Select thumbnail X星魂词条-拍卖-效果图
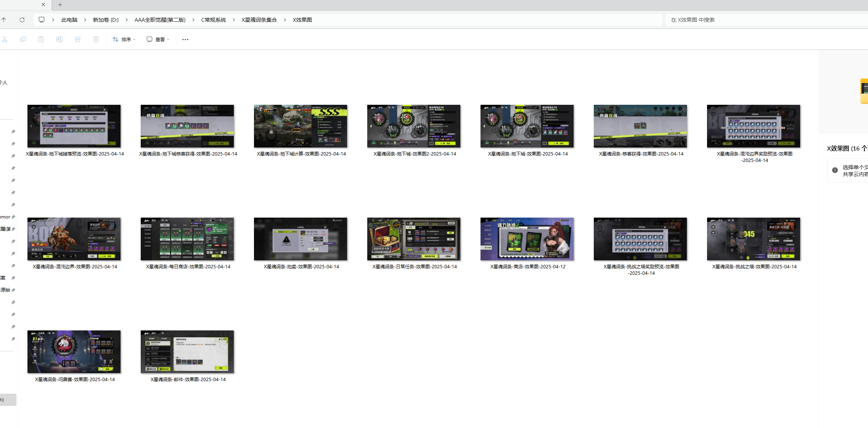The height and width of the screenshot is (428, 868). tap(301, 239)
